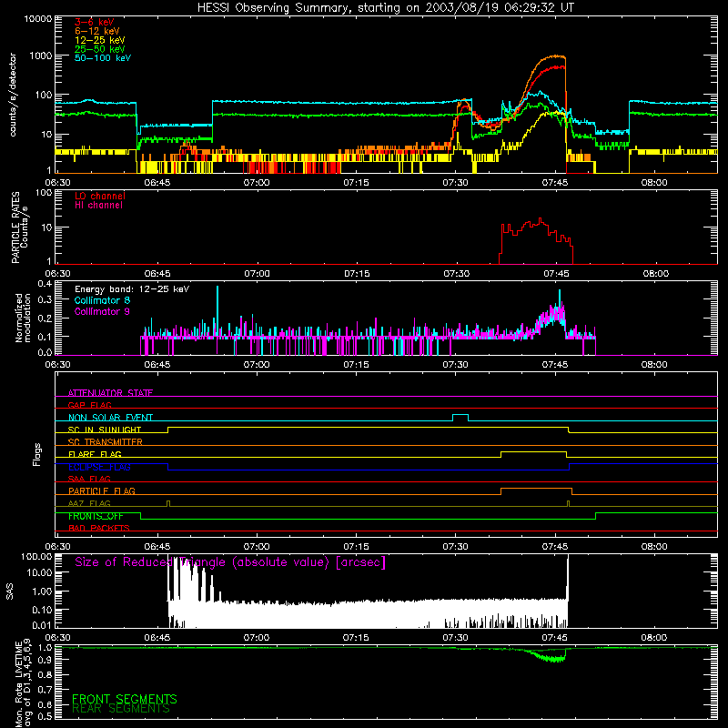Click the counts/s/detector y-axis title

click(13, 95)
